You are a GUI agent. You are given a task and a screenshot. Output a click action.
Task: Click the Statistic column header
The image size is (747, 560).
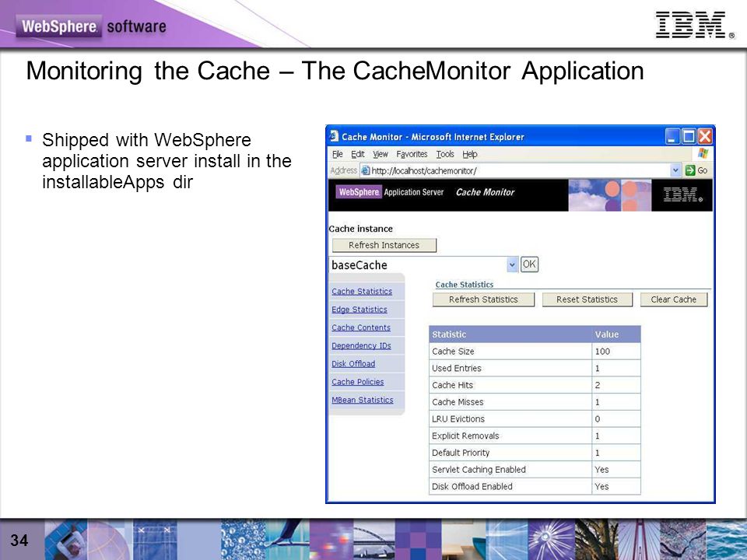click(510, 334)
